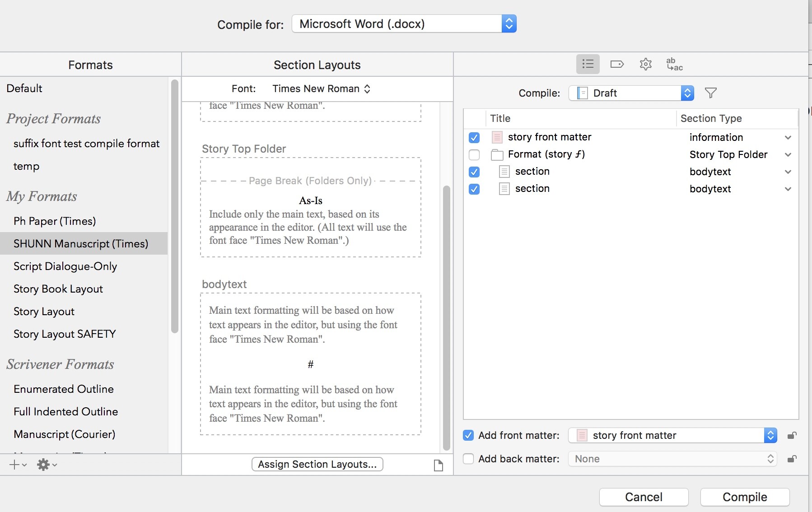Uncheck the second section row checkbox
This screenshot has height=512, width=812.
coord(474,189)
